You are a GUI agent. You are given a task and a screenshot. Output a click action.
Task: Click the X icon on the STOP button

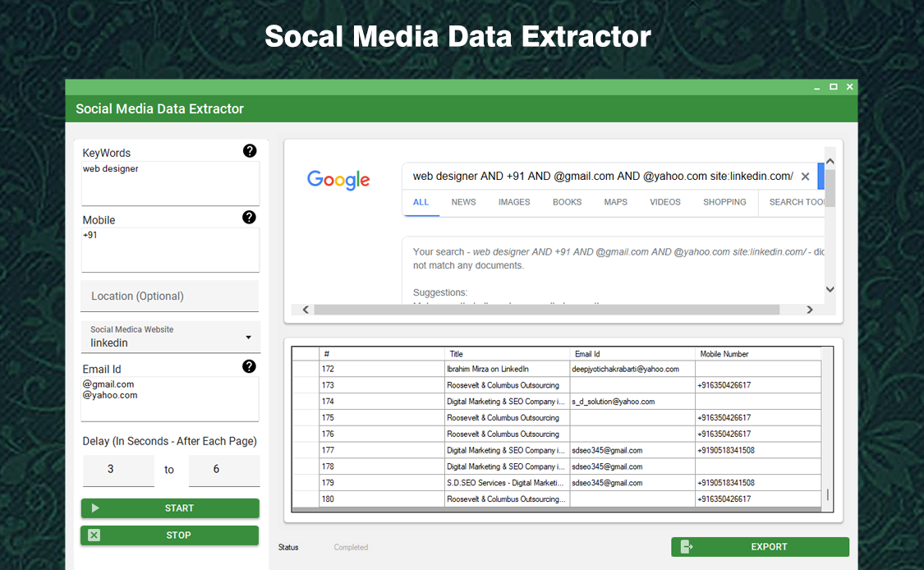(93, 535)
